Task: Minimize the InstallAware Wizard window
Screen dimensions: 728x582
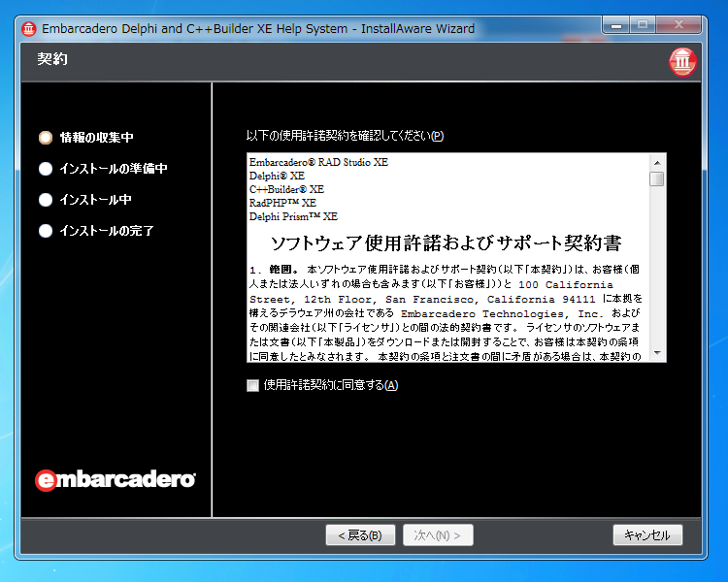Action: pyautogui.click(x=616, y=24)
